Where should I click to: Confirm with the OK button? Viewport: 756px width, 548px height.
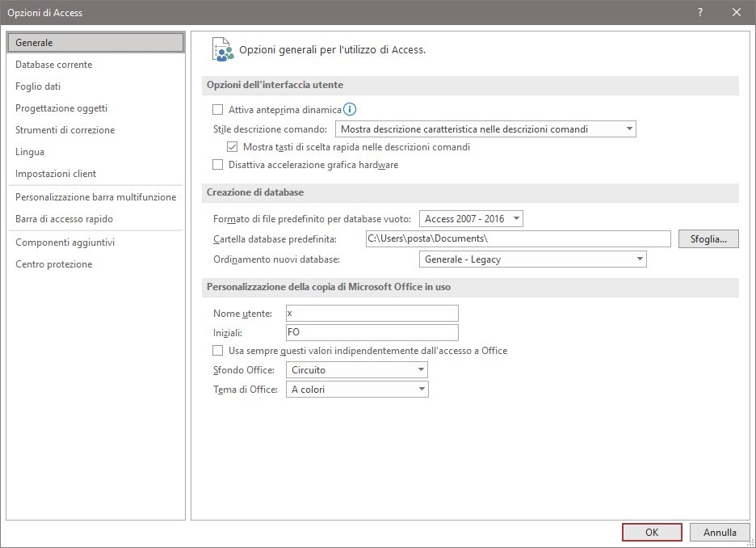pos(652,532)
